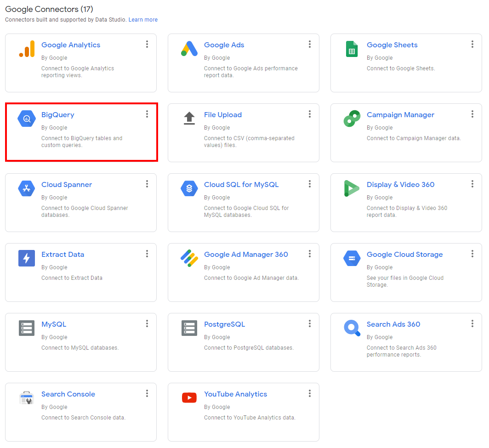Click 'Connect to CSV (comma-separated values) files.' text
Viewport: 489px width, 448px height.
tap(249, 142)
